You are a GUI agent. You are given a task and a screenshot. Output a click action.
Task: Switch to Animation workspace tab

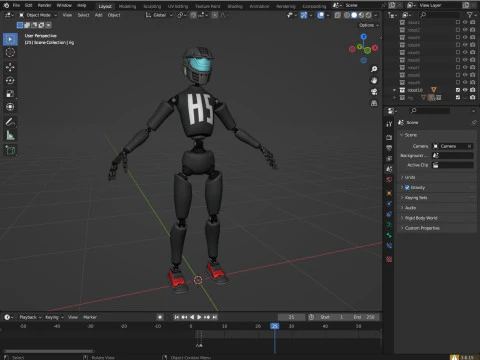(259, 6)
